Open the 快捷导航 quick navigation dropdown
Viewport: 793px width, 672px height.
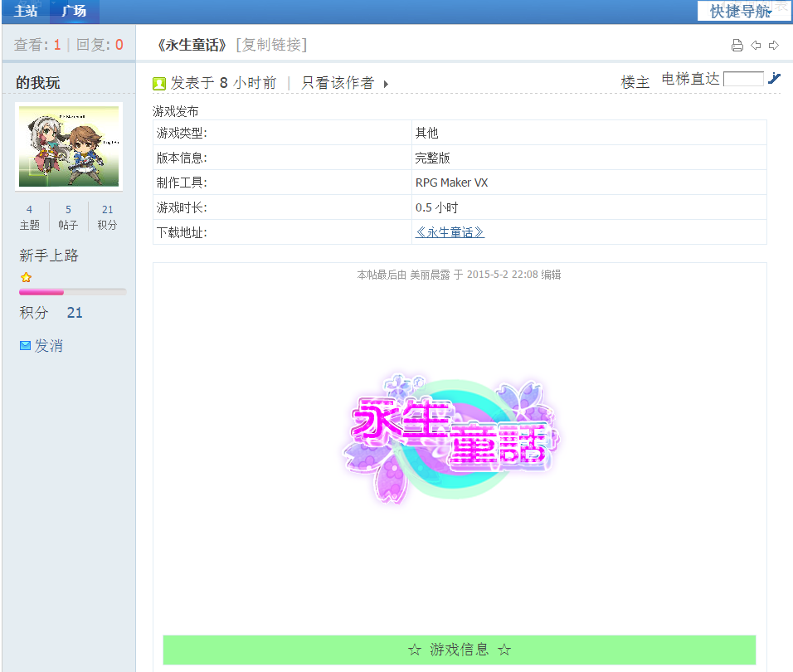pyautogui.click(x=743, y=11)
